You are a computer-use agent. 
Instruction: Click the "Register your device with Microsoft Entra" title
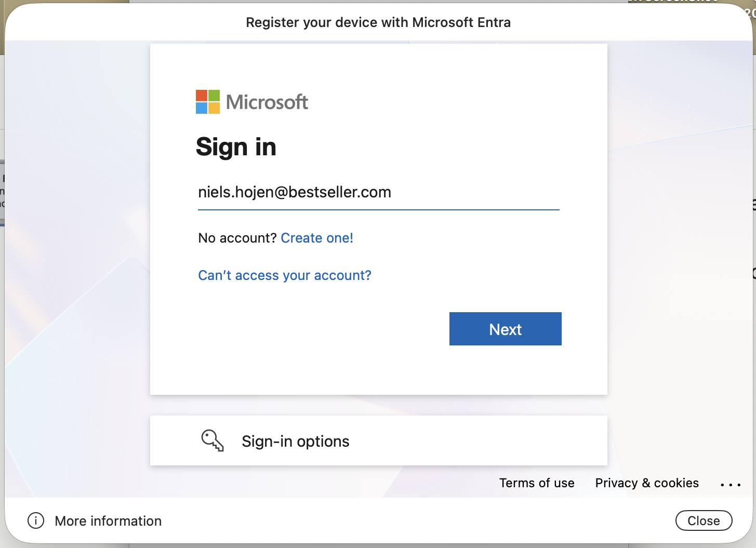378,22
